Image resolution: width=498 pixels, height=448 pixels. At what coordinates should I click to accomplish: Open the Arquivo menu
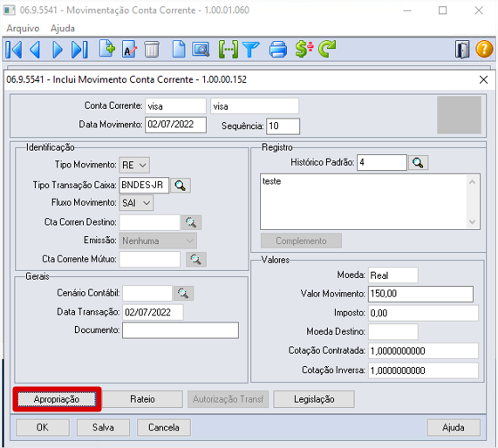tap(23, 29)
